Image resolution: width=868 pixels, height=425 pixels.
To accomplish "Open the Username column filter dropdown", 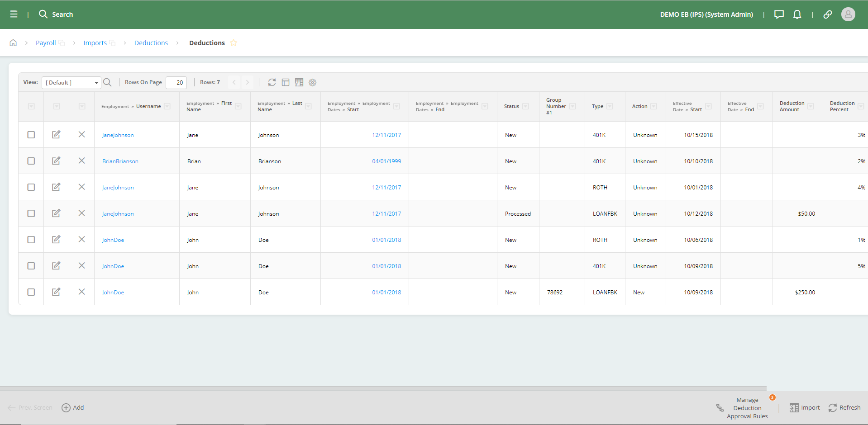I will pos(167,106).
